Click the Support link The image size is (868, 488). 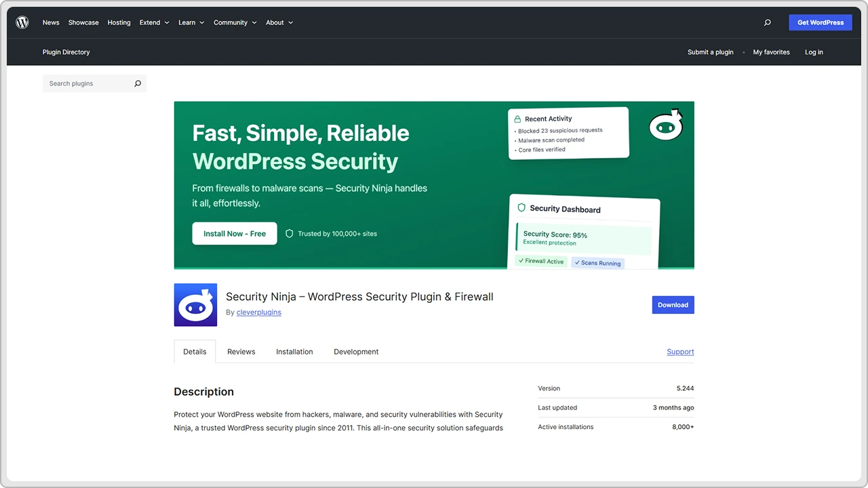680,352
